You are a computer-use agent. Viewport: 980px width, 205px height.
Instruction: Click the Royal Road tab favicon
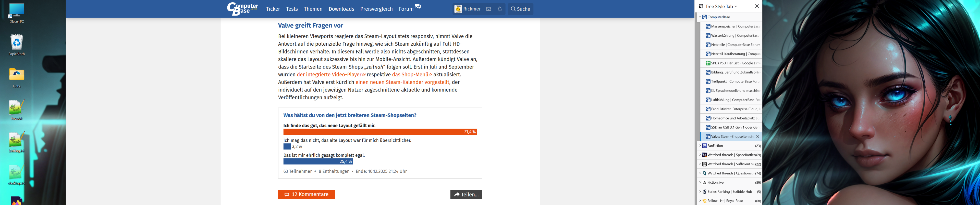click(x=705, y=201)
